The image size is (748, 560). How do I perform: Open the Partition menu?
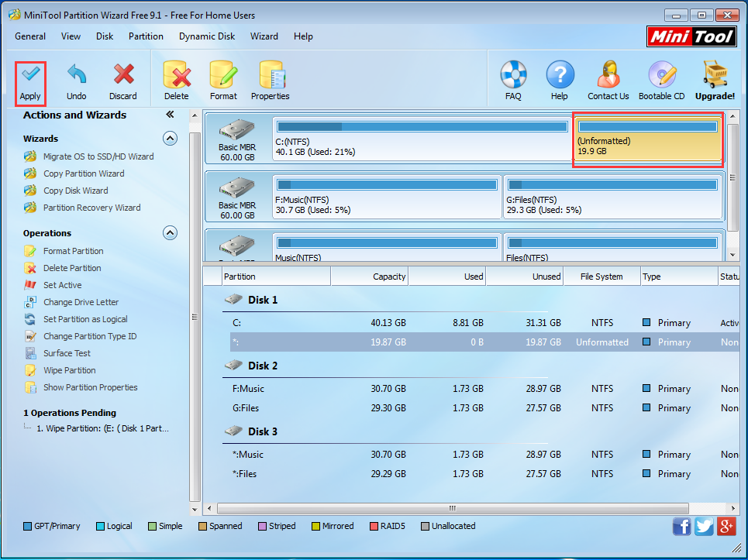(x=146, y=36)
